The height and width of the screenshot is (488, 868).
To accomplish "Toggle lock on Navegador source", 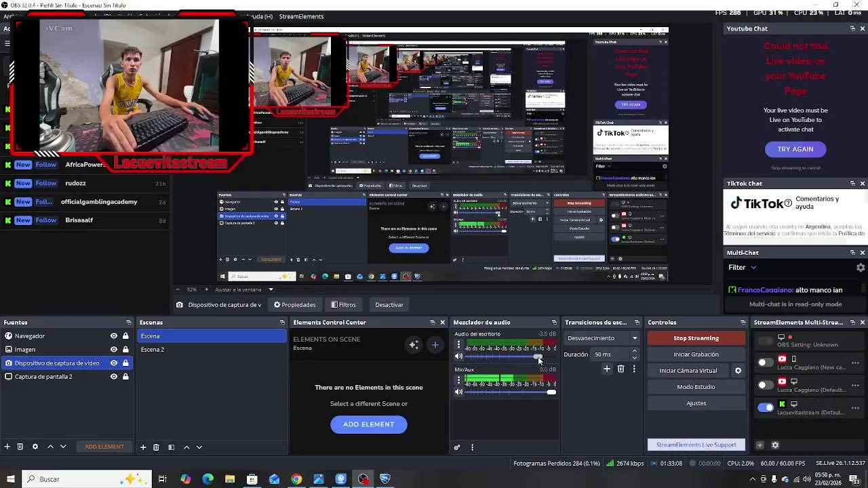I will point(125,336).
